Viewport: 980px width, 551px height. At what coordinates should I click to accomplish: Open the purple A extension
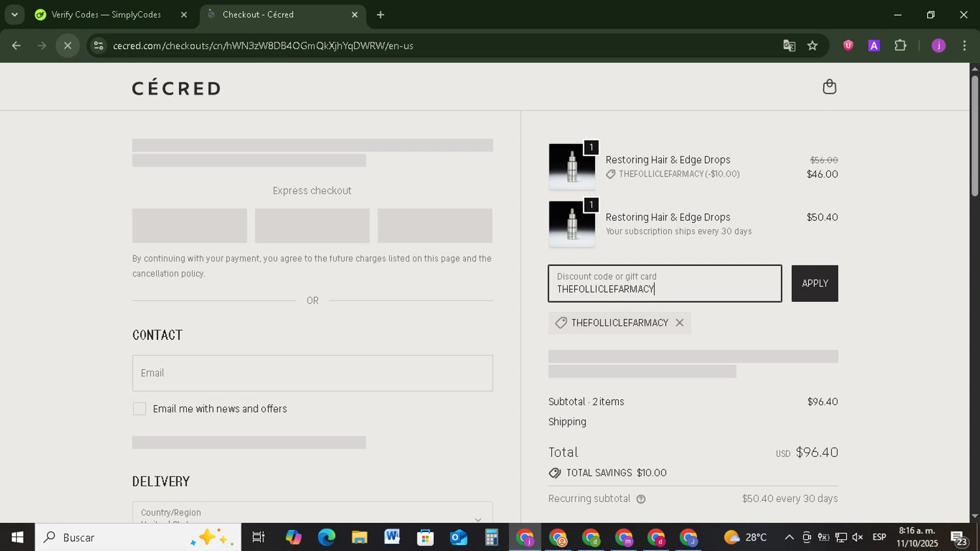874,46
